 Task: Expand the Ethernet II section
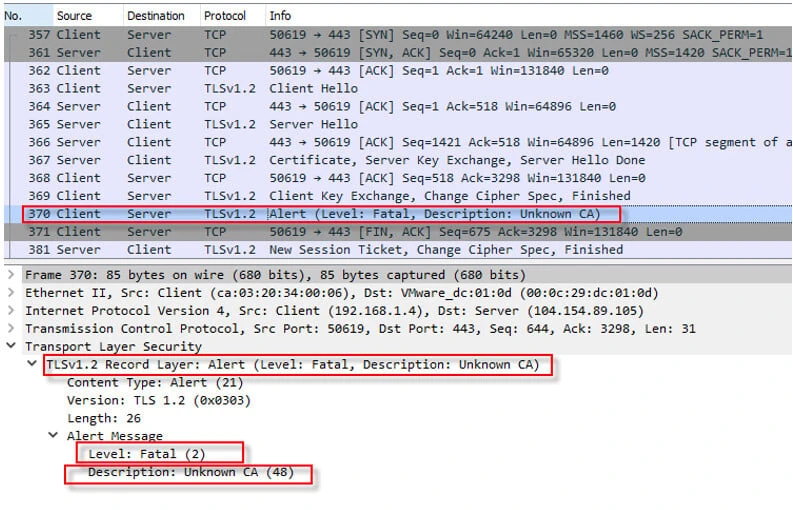point(10,293)
